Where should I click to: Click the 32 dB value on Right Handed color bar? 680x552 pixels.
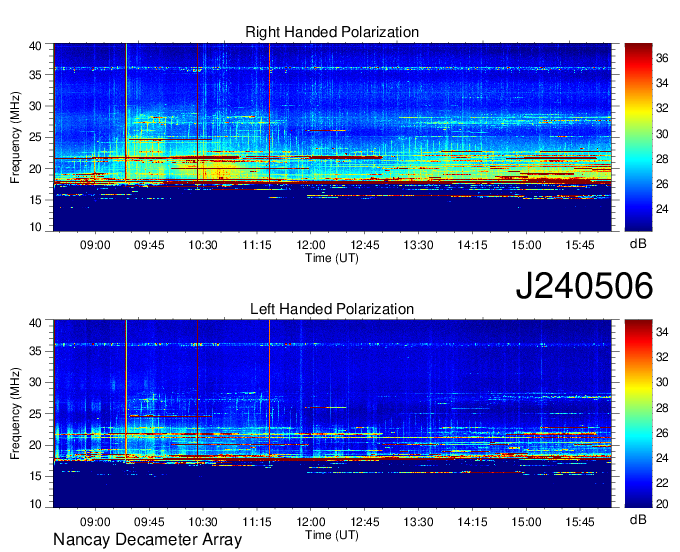[x=662, y=108]
